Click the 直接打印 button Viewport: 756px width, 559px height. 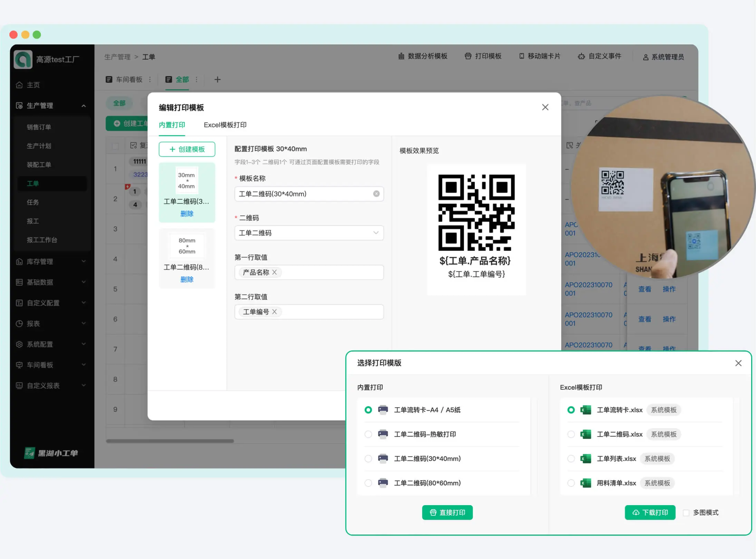[447, 512]
